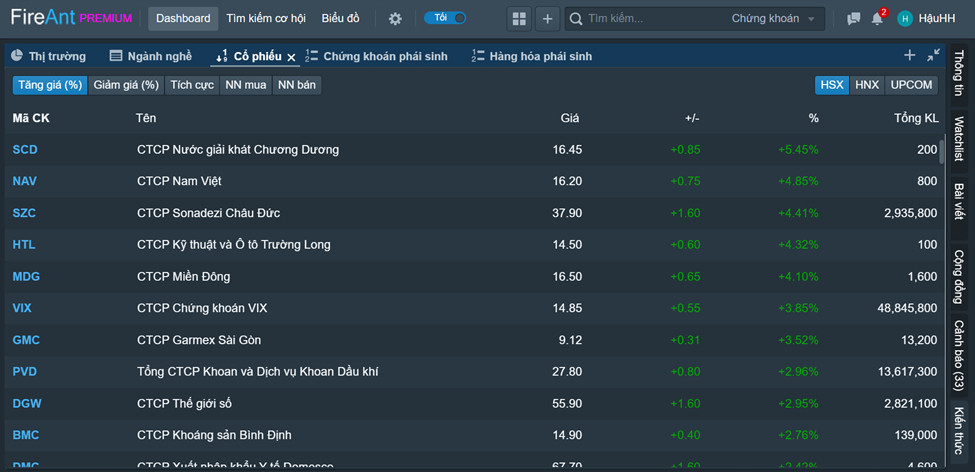Select the Giảm giá (%) filter
Viewport: 975px width, 472px height.
[x=126, y=85]
